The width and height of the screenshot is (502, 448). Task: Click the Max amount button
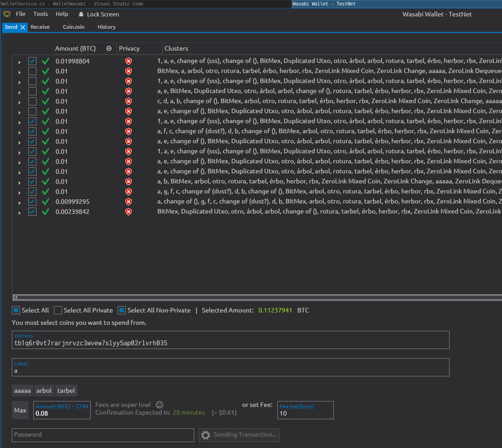[x=20, y=410]
